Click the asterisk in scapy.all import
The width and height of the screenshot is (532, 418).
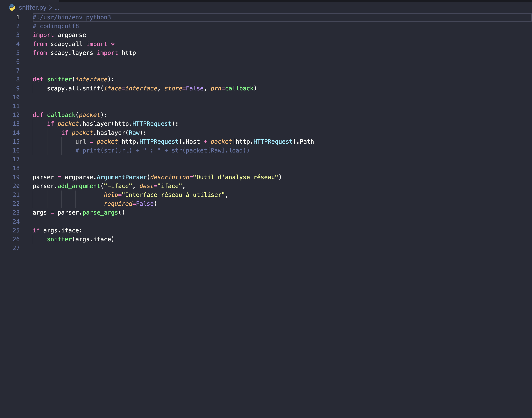point(113,44)
